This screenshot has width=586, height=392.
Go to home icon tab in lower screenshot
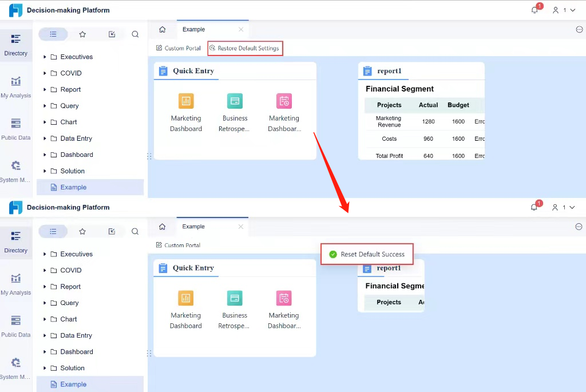click(162, 227)
